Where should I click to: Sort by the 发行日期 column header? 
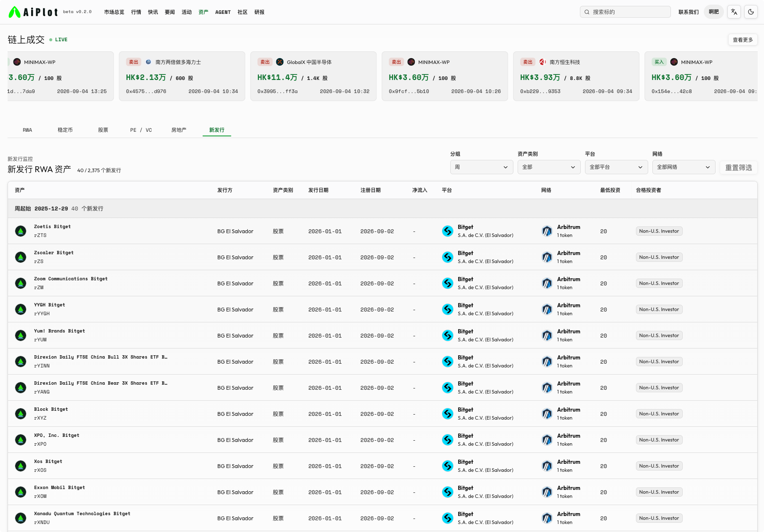point(318,190)
